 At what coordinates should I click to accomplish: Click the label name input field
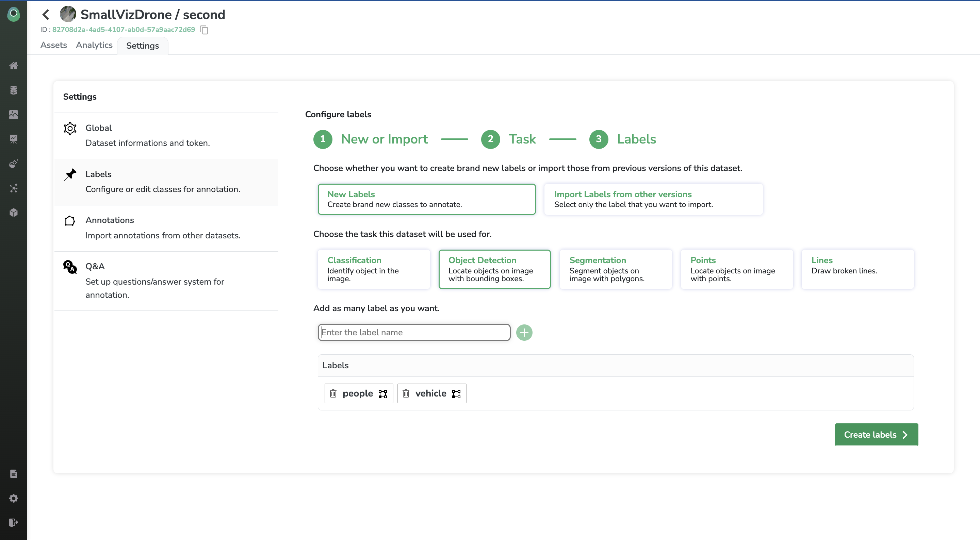[x=413, y=332]
